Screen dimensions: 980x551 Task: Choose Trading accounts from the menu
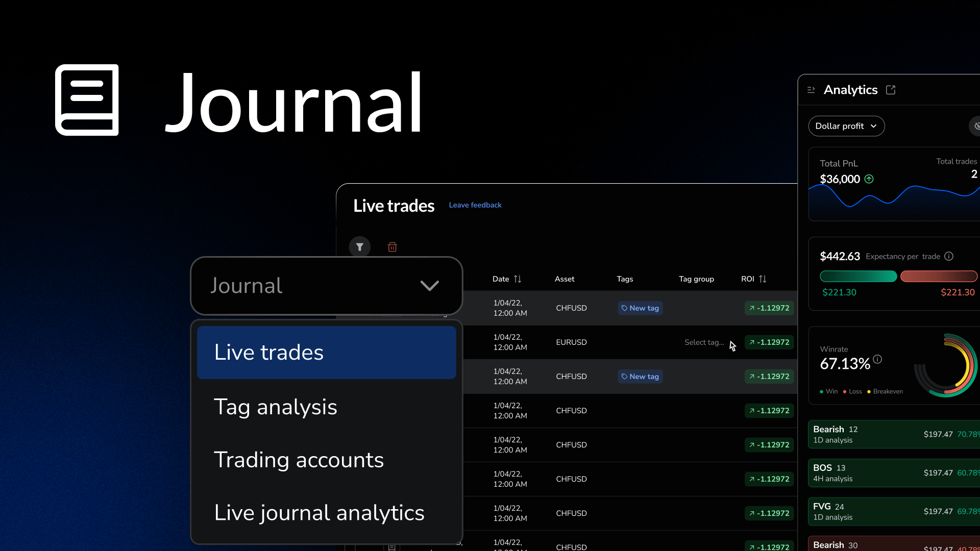pyautogui.click(x=299, y=460)
